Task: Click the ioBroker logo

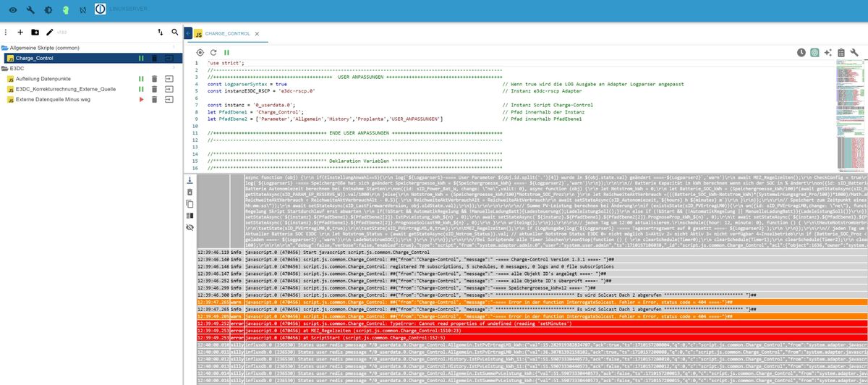Action: tap(101, 10)
